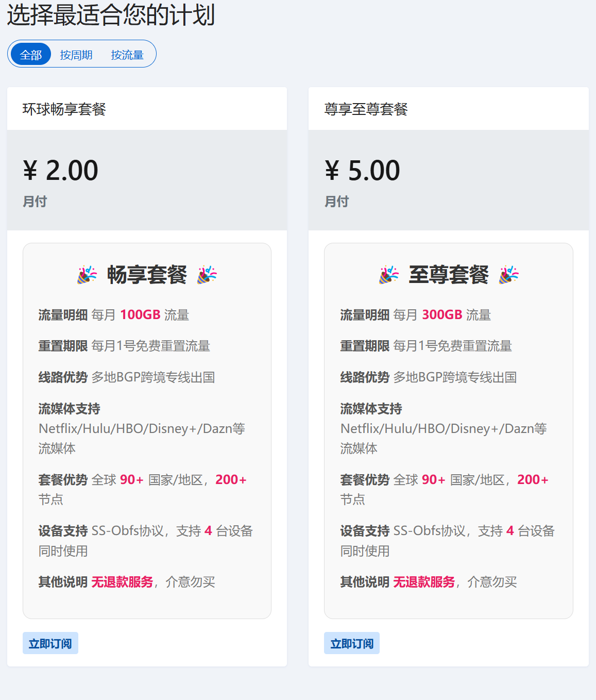Click party popper icon right of 至尊套餐

click(509, 275)
